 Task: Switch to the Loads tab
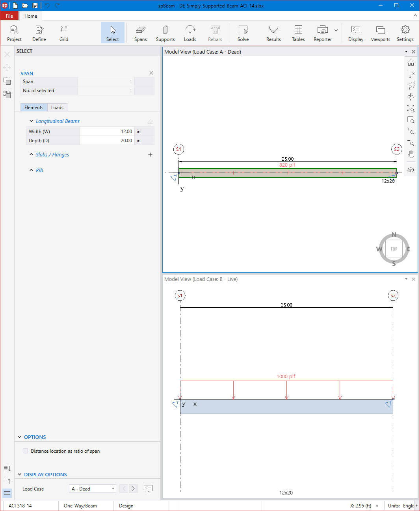(57, 108)
